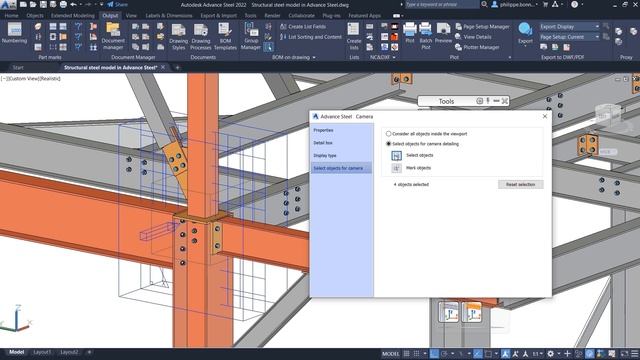Screen dimensions: 640x360
Task: Open Group Manager
Action: [x=251, y=36]
